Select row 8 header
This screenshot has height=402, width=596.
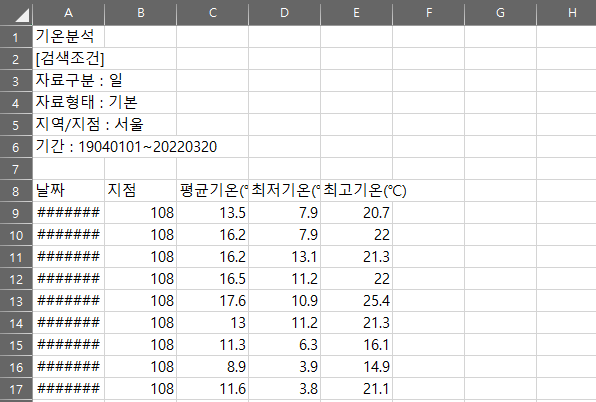pyautogui.click(x=16, y=191)
